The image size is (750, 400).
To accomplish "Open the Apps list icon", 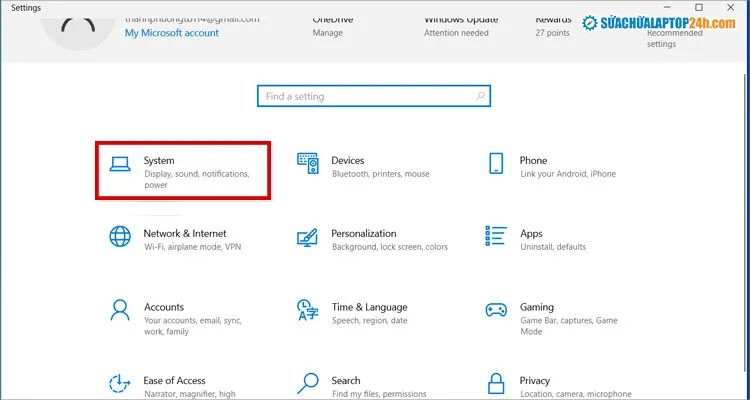I will click(496, 236).
